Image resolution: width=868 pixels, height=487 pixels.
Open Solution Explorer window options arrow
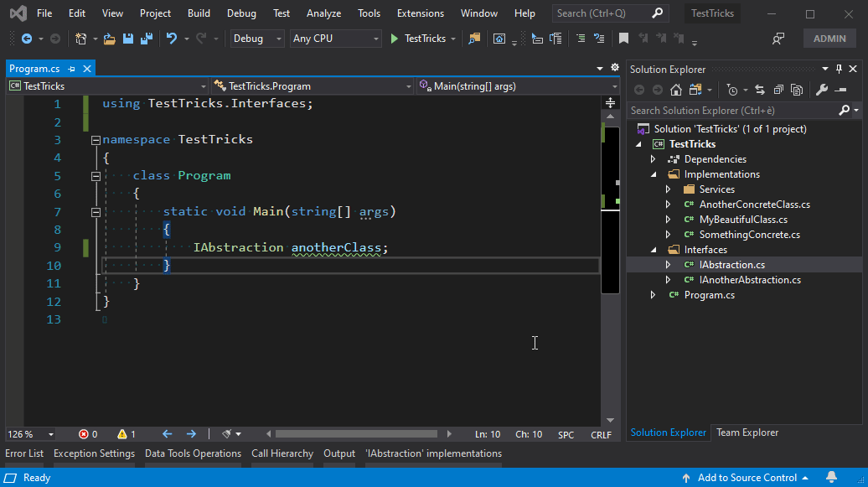pos(824,69)
